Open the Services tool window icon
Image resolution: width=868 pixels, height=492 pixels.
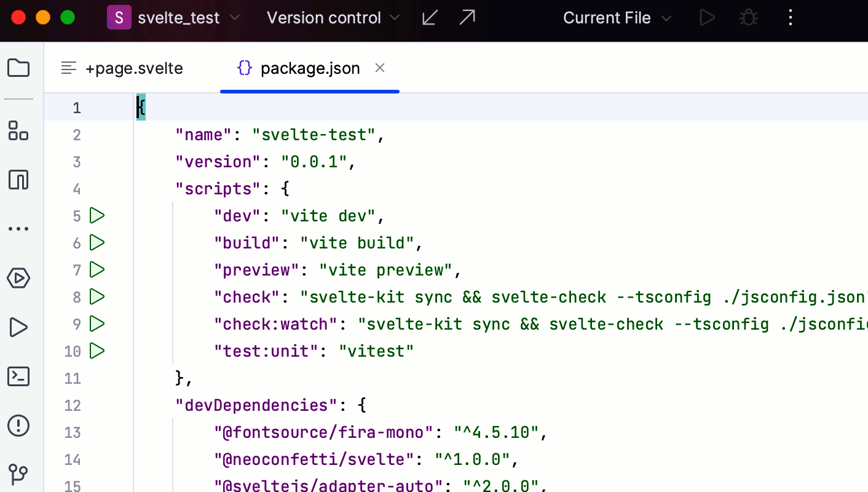click(x=18, y=278)
